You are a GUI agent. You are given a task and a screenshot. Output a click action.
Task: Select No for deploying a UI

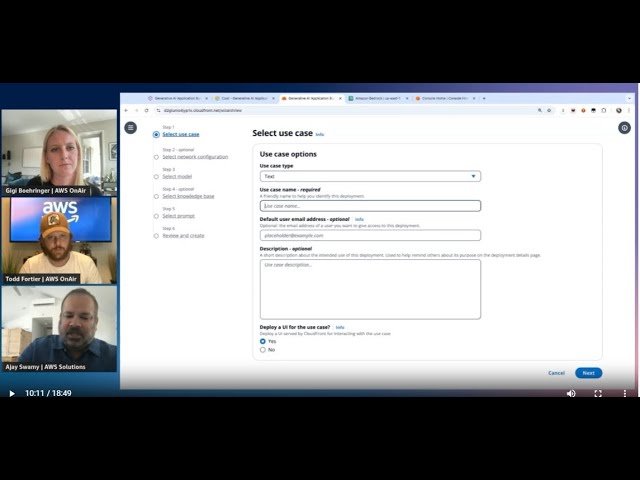click(263, 350)
